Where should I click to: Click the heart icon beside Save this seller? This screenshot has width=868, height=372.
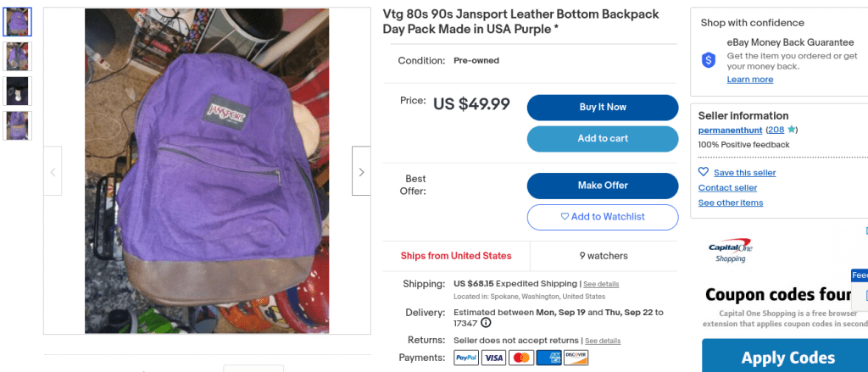[x=704, y=172]
